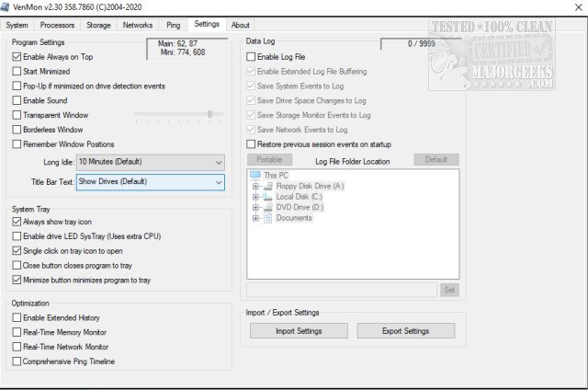Toggle the Save Storage Monitor Events to Log checkbox
The width and height of the screenshot is (588, 390).
[251, 115]
